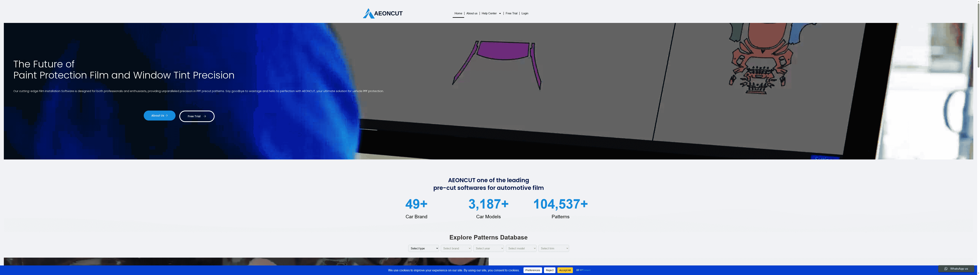Open the Select trim dropdown
Screen dimensions: 980x275
tap(554, 248)
